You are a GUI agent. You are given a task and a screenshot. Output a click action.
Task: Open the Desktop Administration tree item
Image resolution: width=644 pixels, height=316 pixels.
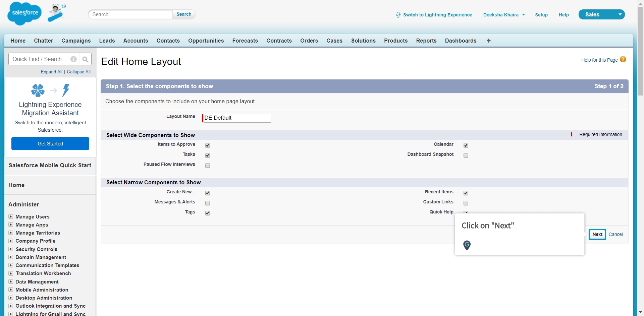click(x=44, y=298)
